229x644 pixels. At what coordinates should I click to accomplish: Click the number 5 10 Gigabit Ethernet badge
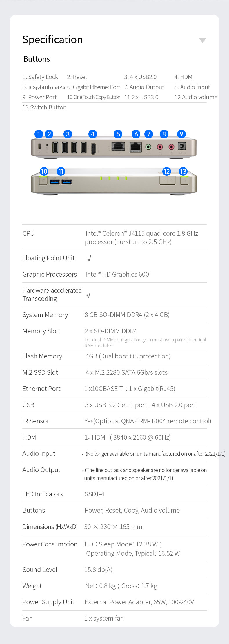(118, 134)
